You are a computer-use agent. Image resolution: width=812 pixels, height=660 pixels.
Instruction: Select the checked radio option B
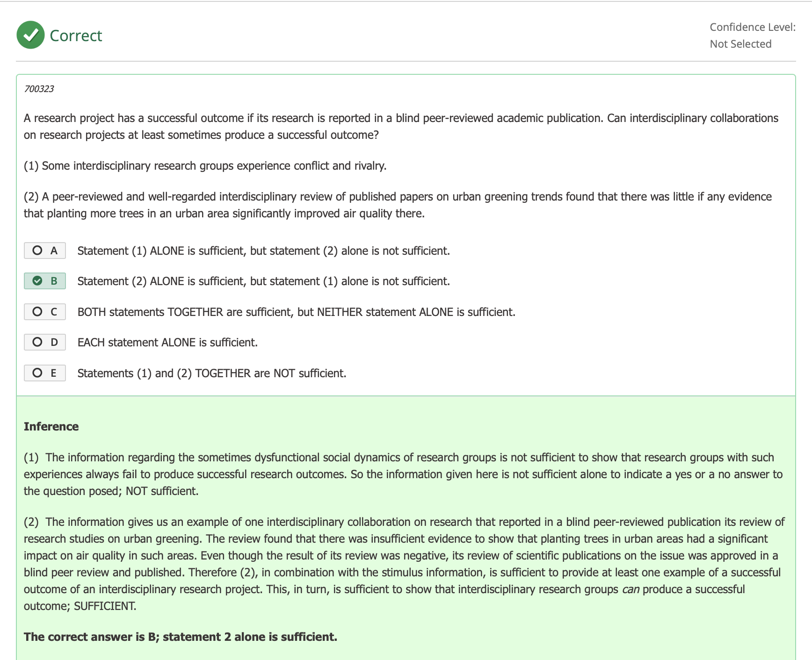coord(44,281)
